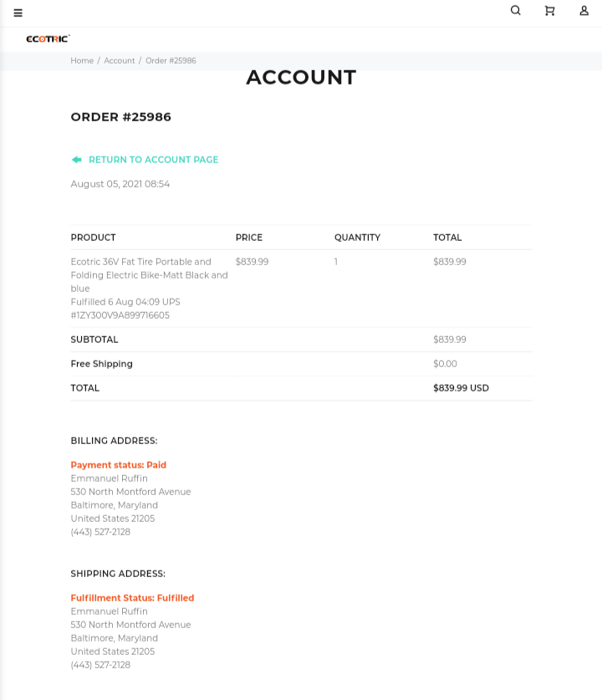The height and width of the screenshot is (700, 602).
Task: Click the Order #25986 heading
Action: [120, 117]
